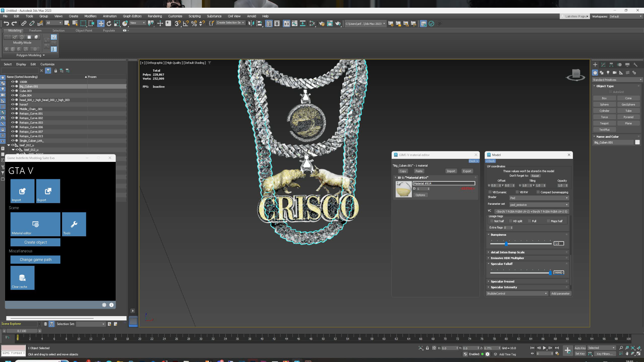The image size is (644, 362).
Task: Open GIMS Tools wrench tile
Action: 74,224
